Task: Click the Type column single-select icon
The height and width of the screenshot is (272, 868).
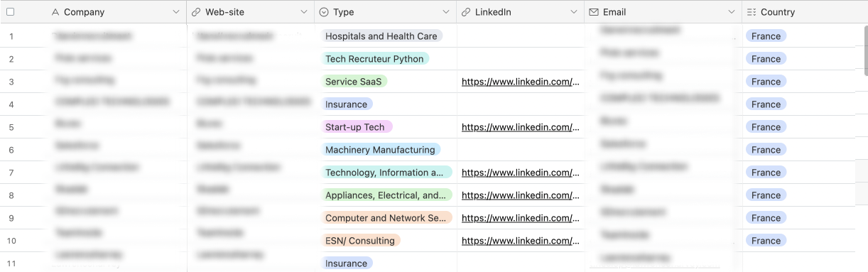Action: tap(324, 12)
